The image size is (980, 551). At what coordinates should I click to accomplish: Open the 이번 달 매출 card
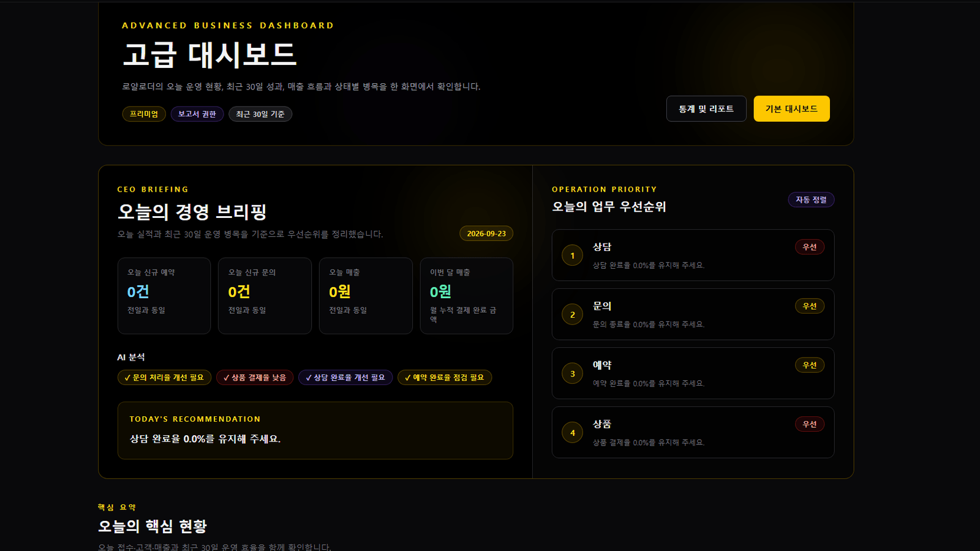(467, 296)
